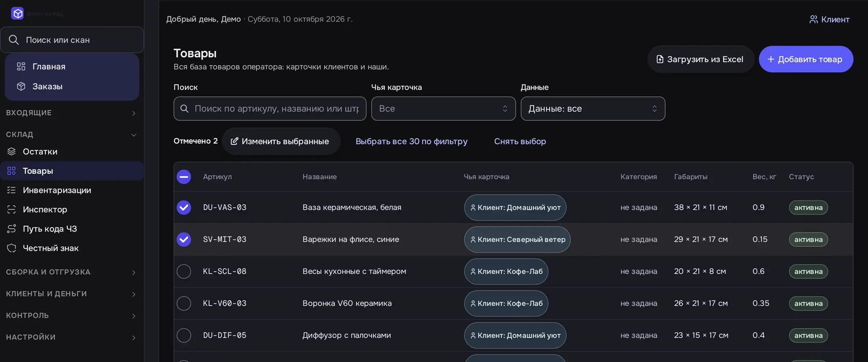
Task: Click активна status of KL-V60-03
Action: tap(808, 304)
